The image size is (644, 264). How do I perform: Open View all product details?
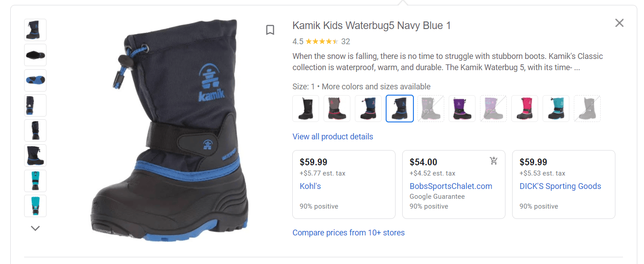tap(333, 136)
